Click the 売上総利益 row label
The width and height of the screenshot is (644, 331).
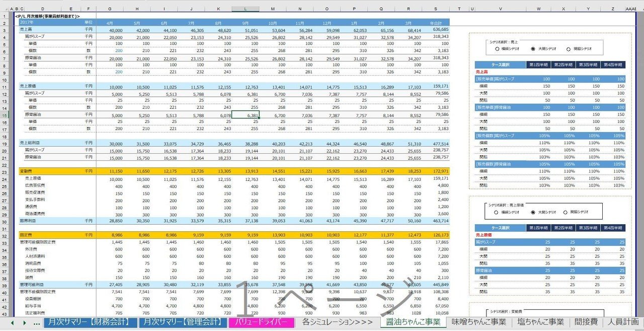[30, 144]
